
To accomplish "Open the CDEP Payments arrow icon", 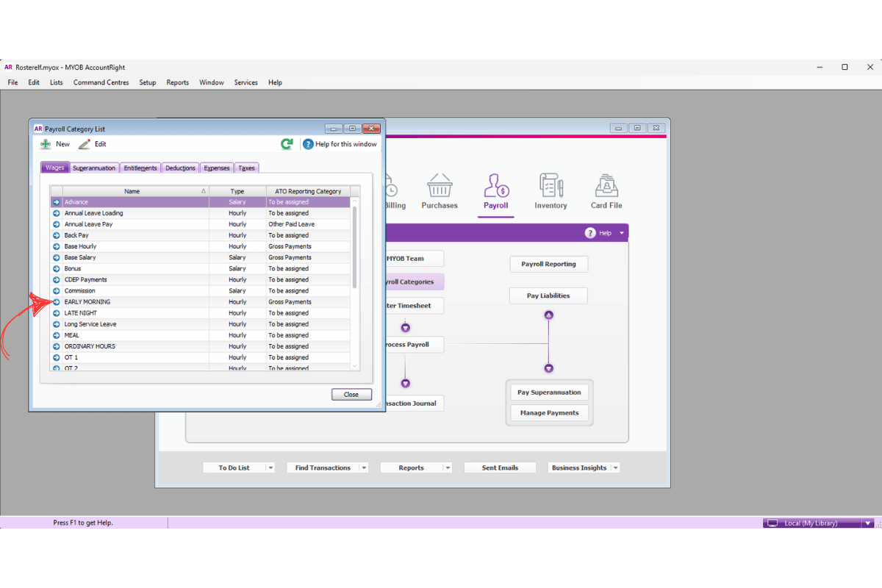I will (57, 279).
